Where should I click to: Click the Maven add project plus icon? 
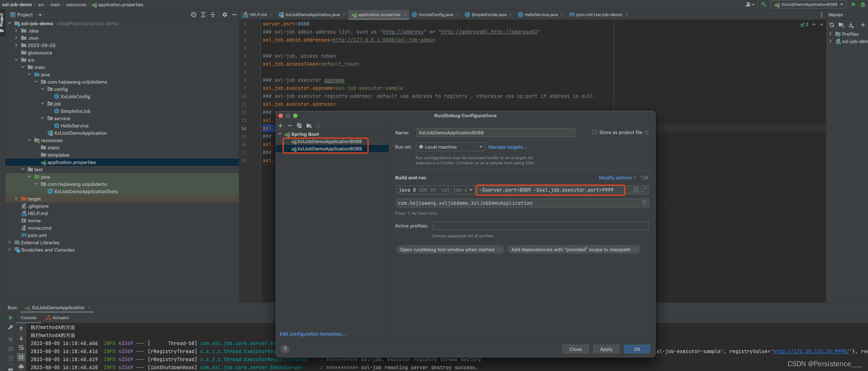pyautogui.click(x=863, y=25)
